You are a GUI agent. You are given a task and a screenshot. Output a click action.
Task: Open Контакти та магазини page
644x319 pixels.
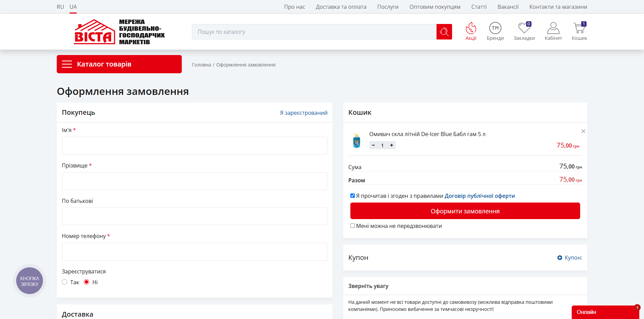[x=558, y=7]
